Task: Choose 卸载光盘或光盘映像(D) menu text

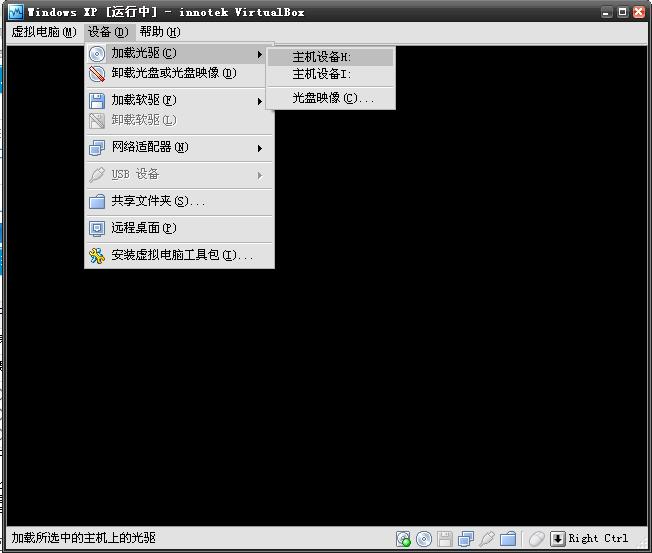Action: 174,73
